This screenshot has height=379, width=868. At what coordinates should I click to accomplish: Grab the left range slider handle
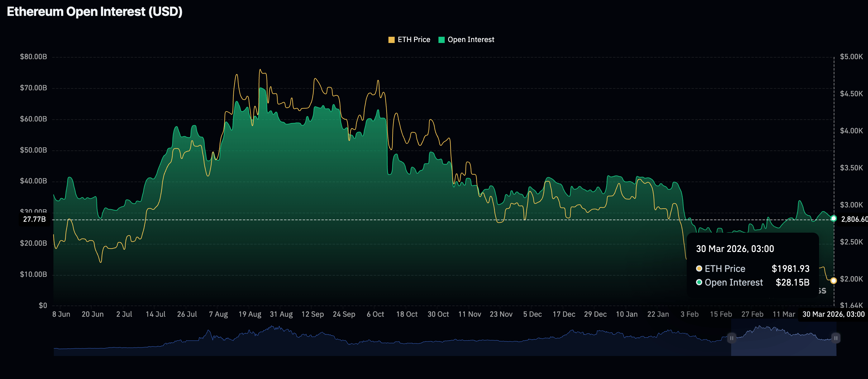coord(731,338)
